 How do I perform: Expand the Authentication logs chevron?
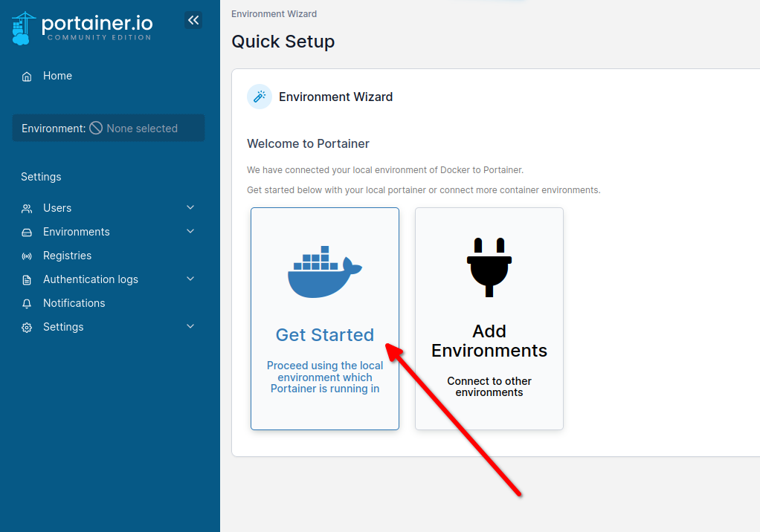click(190, 279)
